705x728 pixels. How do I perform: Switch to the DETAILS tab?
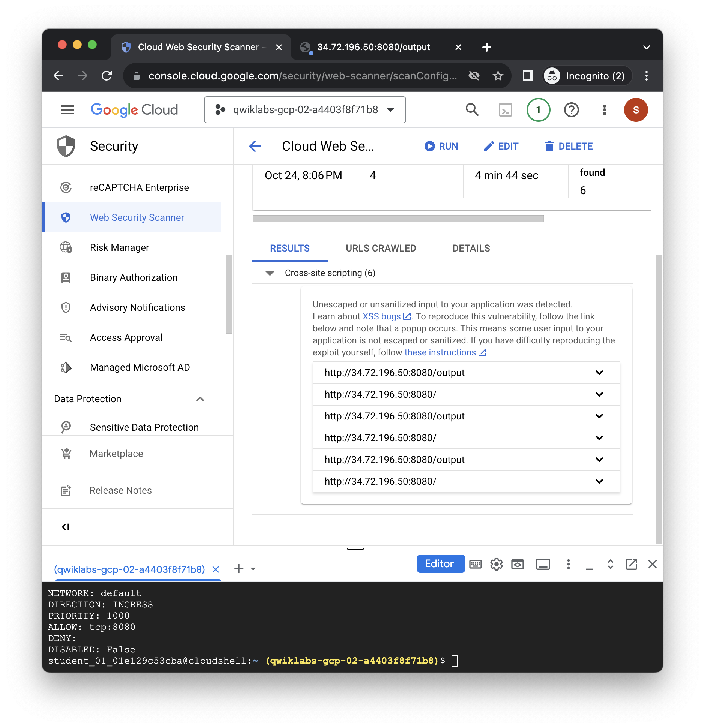471,248
